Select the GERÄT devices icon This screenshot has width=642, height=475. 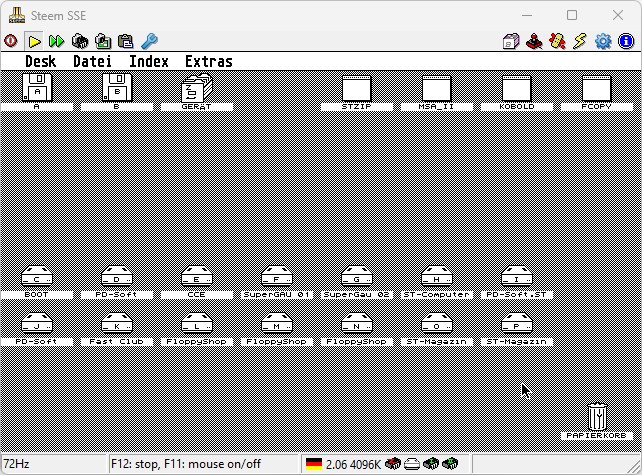point(197,92)
